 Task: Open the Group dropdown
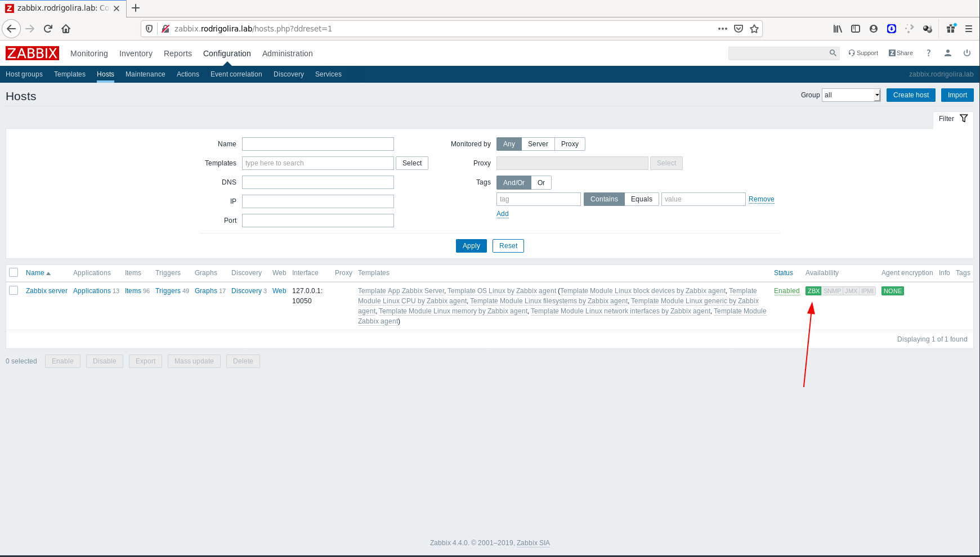point(851,95)
